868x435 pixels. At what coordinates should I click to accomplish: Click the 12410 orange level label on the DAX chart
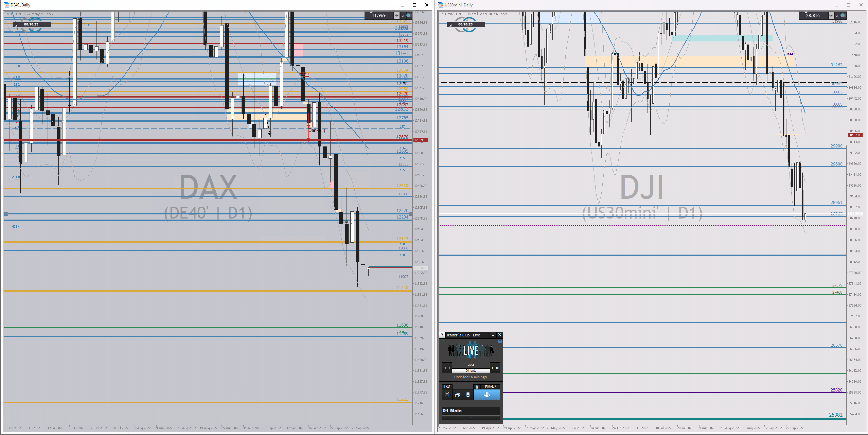(402, 185)
